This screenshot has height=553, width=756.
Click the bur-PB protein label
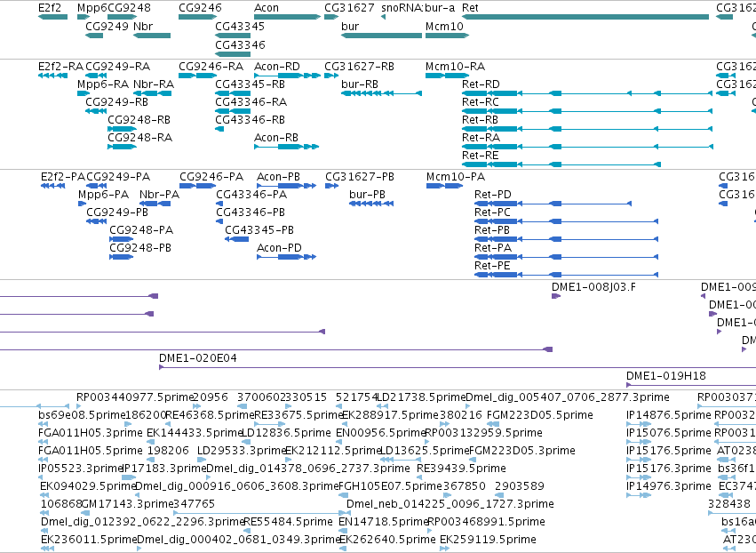(367, 195)
